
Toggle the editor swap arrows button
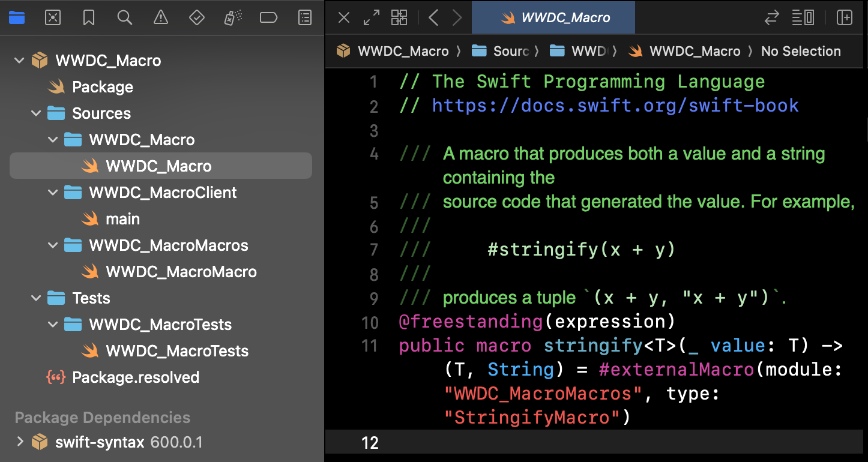pos(771,17)
